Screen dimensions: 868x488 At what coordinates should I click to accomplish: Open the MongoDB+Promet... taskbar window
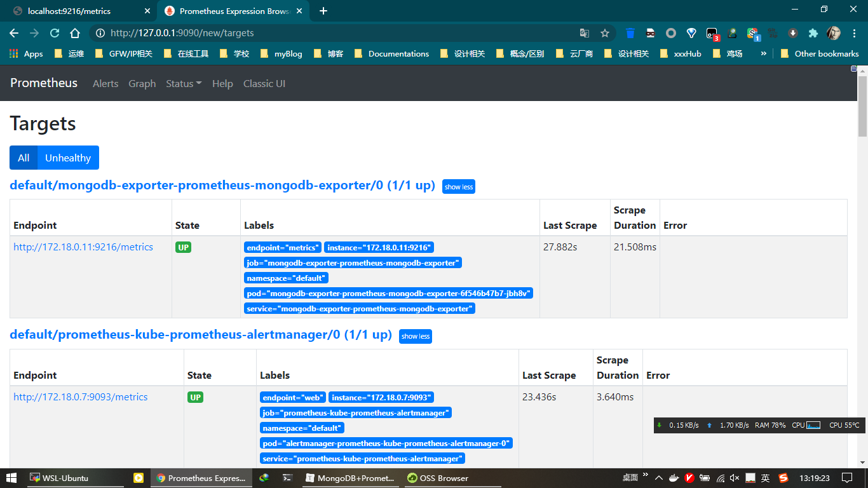(x=350, y=478)
